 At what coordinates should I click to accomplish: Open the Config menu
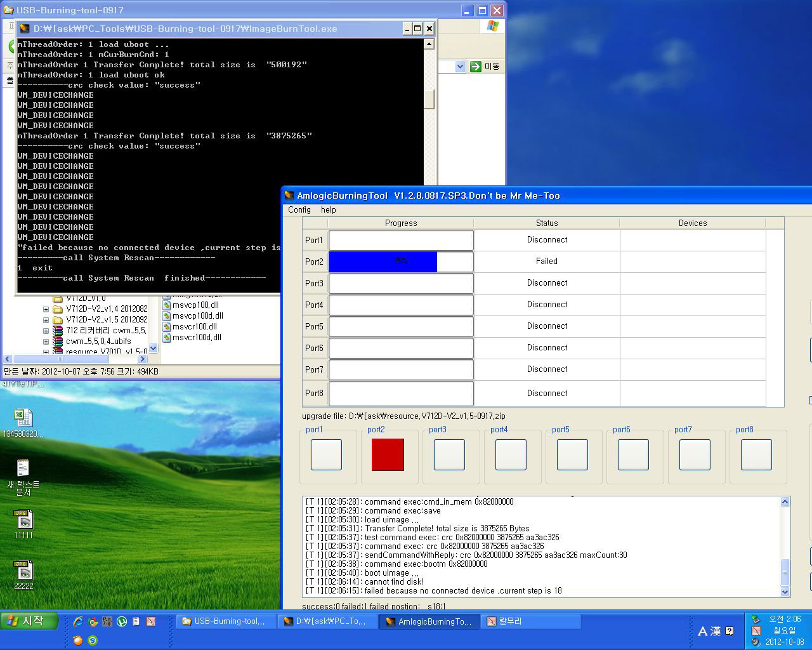(x=299, y=209)
